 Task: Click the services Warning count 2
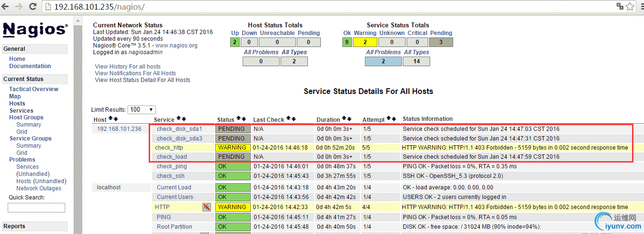click(365, 42)
